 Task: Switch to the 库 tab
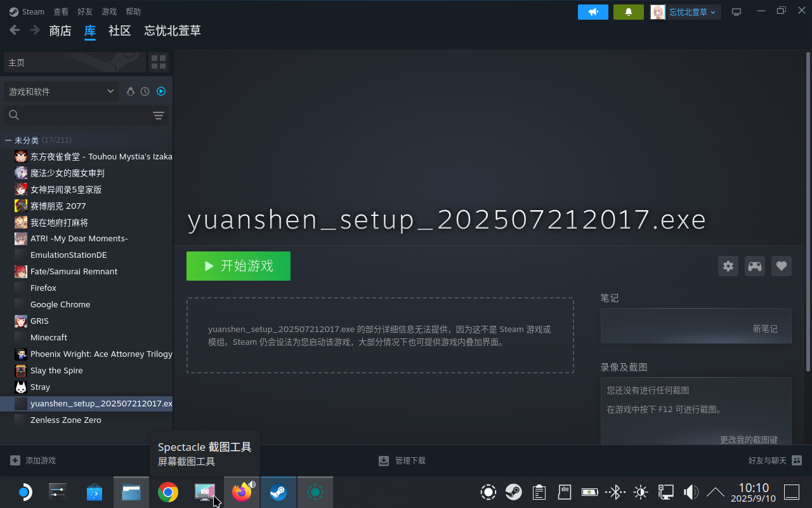pos(90,30)
